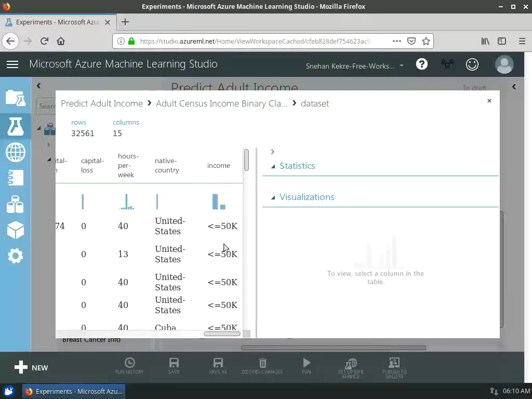This screenshot has height=399, width=532.
Task: Select the native-country column header
Action: tap(167, 166)
